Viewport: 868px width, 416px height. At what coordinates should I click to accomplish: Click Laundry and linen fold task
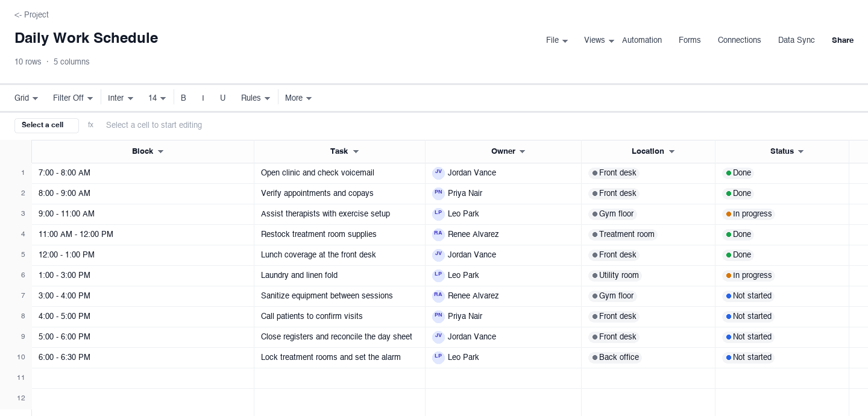(299, 276)
